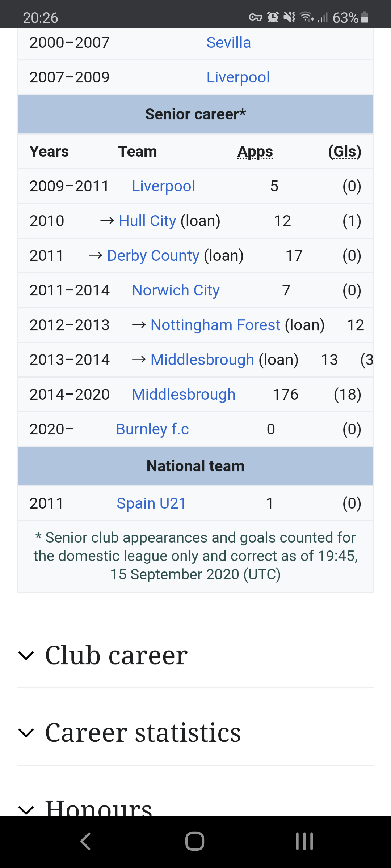Follow the Nottingham Forest link

215,325
